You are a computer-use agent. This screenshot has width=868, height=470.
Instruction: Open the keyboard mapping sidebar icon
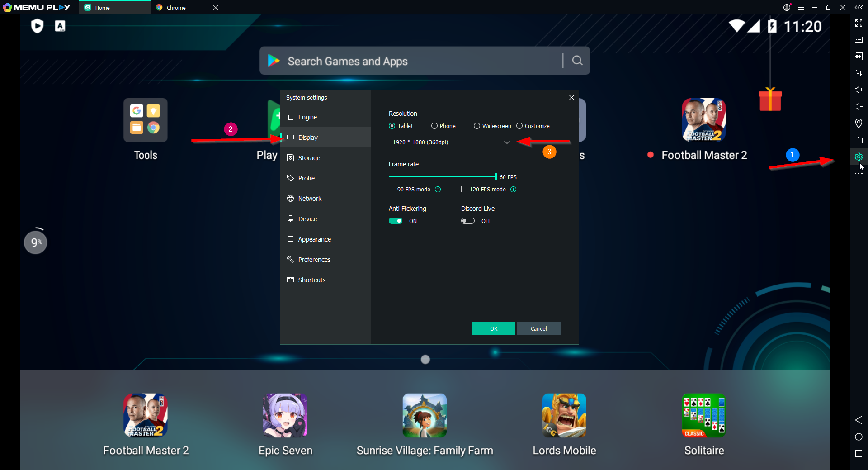pos(859,39)
